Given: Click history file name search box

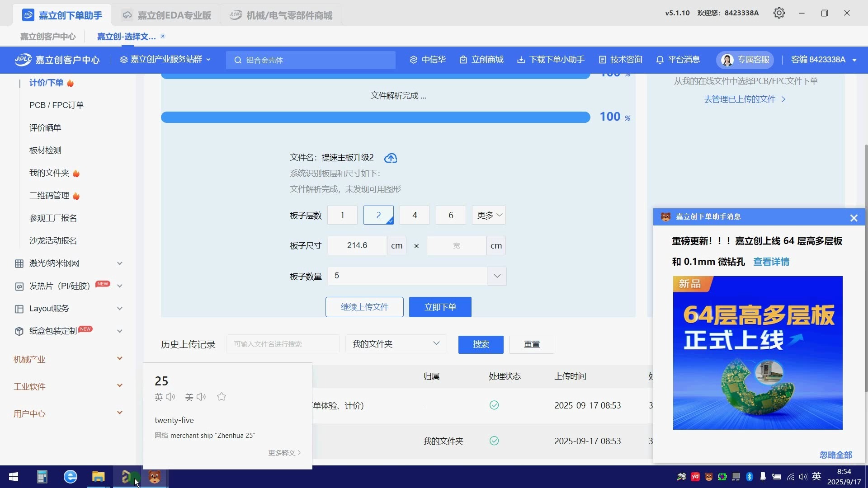Looking at the screenshot, I should tap(283, 344).
